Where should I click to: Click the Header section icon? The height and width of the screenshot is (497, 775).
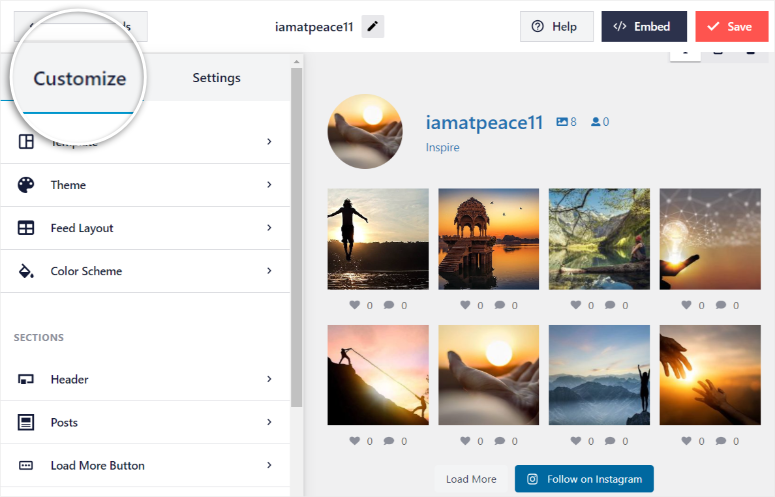tap(26, 379)
